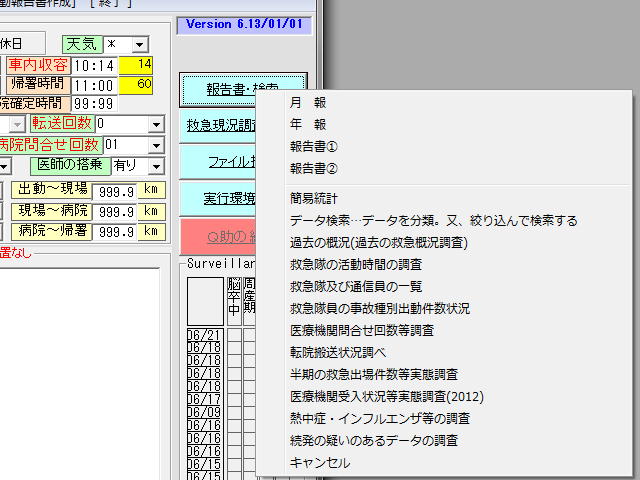Select 救急隊の活動時間の調査
Image resolution: width=640 pixels, height=480 pixels.
(355, 265)
